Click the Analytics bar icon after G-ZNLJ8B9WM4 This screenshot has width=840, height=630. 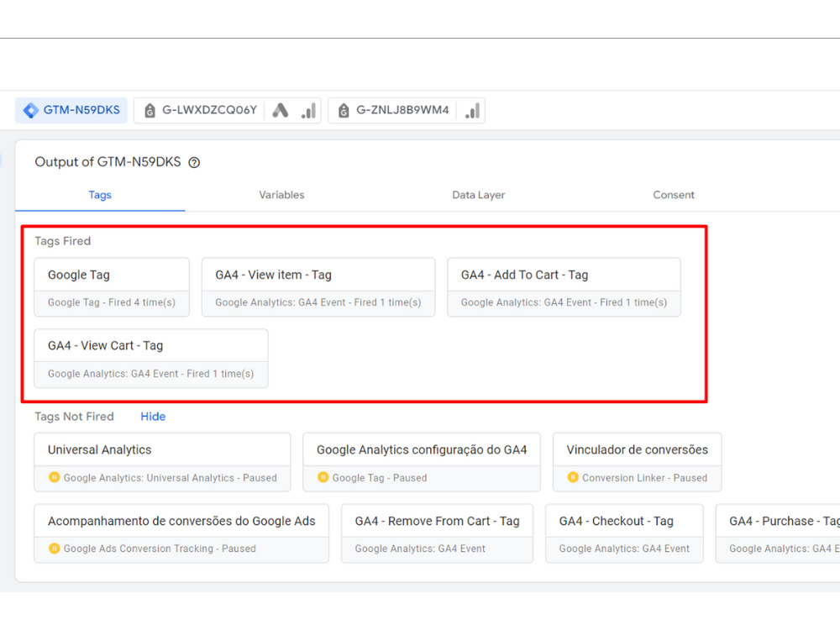(472, 111)
